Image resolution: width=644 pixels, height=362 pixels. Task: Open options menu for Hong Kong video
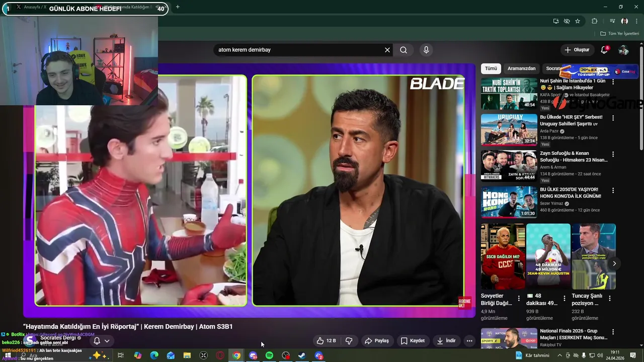(x=613, y=191)
